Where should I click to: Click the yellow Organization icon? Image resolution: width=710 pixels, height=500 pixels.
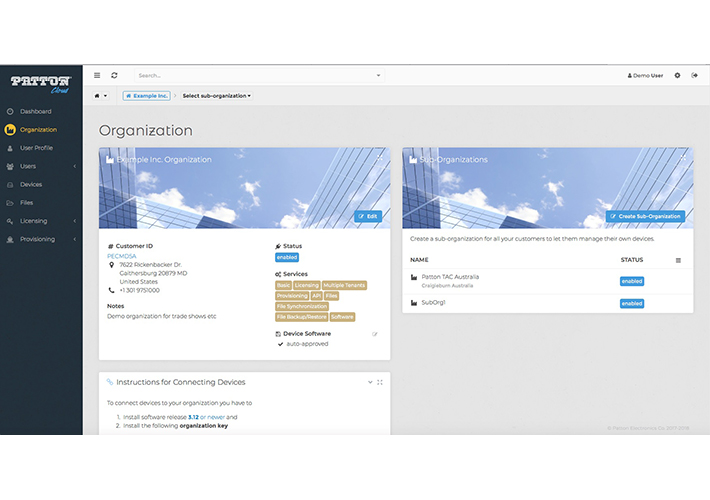point(10,130)
